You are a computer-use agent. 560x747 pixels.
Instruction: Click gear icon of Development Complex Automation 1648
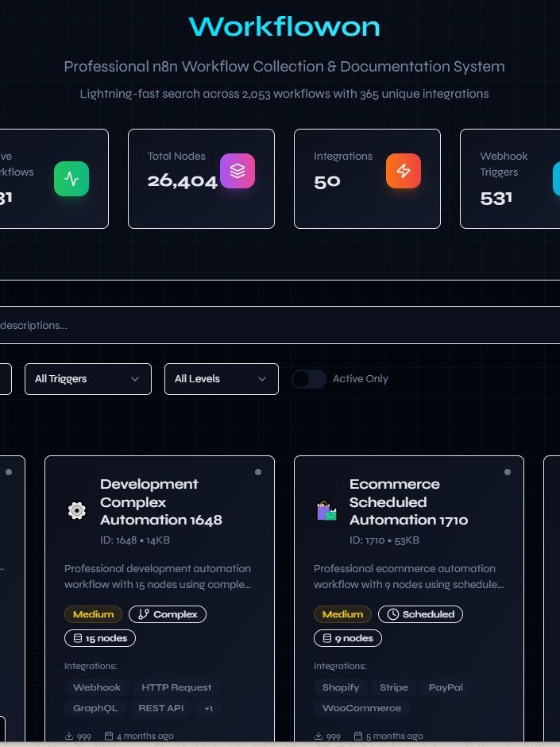click(x=77, y=510)
